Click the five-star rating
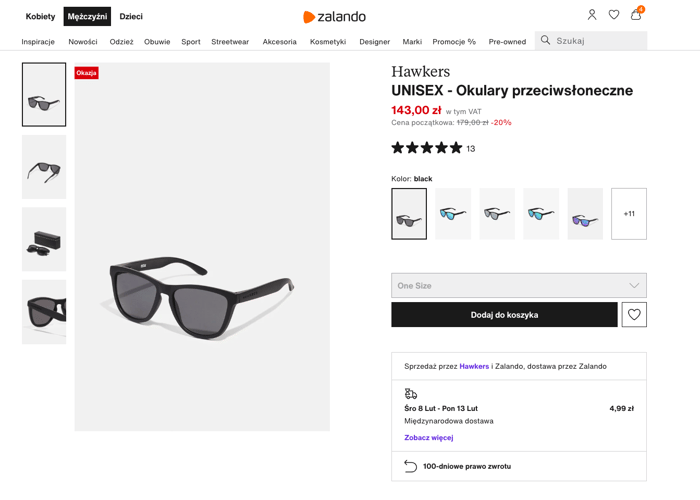700x500 pixels. [427, 148]
